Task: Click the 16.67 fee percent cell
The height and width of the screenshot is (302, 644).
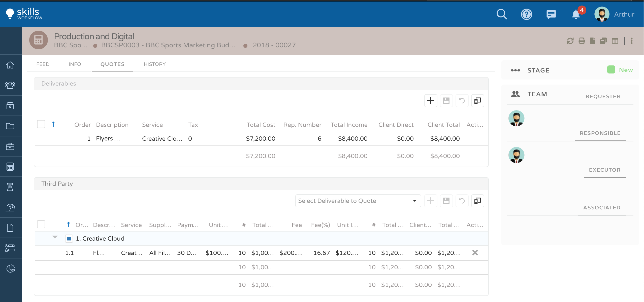Action: pyautogui.click(x=321, y=253)
